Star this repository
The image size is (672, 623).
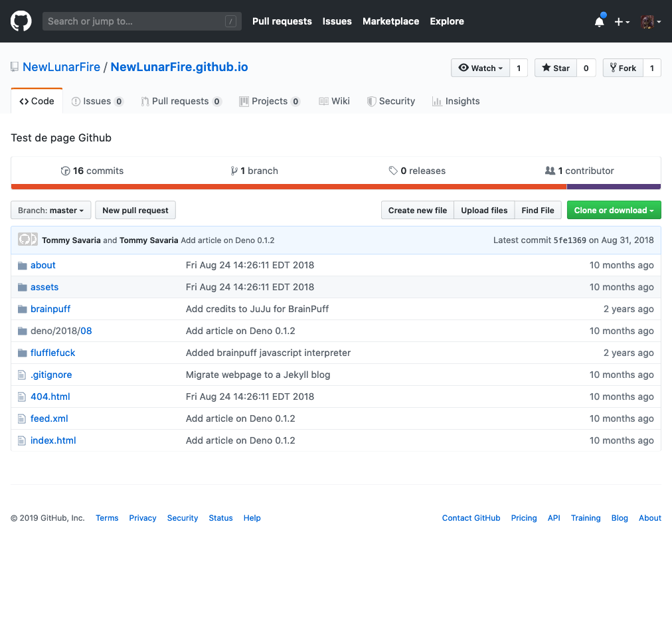click(556, 68)
